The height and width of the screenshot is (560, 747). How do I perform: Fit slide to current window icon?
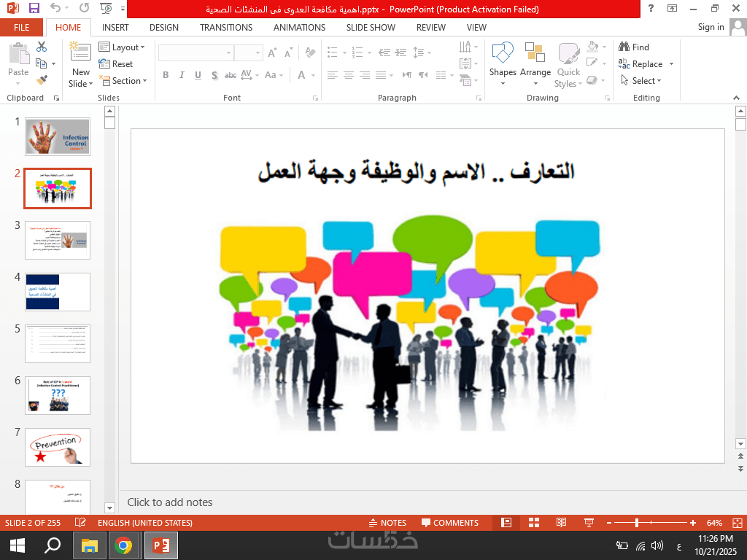[x=737, y=522]
